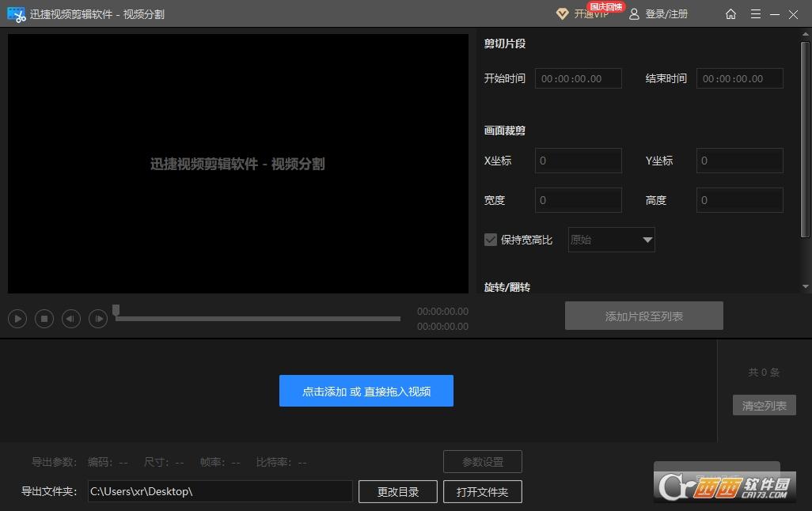This screenshot has width=812, height=511.
Task: Close the application window
Action: pos(793,14)
